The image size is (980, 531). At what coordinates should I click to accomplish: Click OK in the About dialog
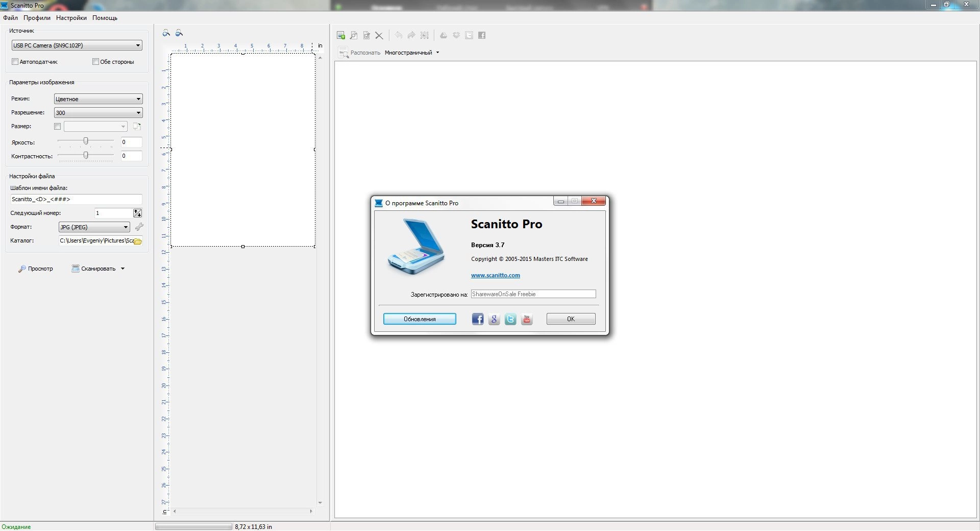[571, 319]
